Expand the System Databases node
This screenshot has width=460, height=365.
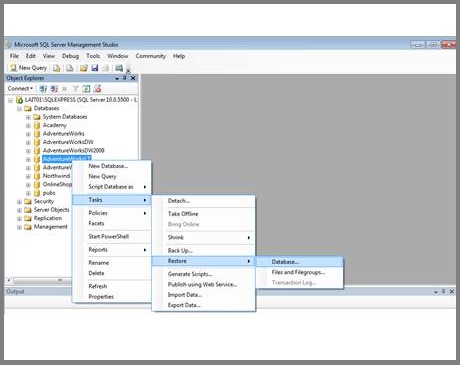(x=28, y=117)
